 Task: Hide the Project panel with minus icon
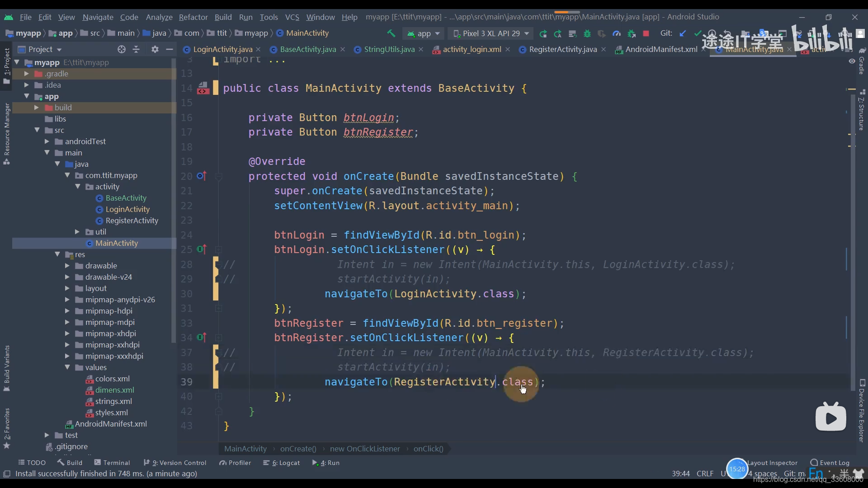(x=170, y=49)
